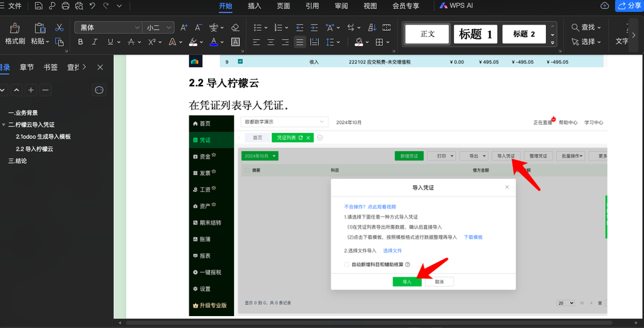644x328 pixels.
Task: Open the font name dropdown 黑体
Action: pyautogui.click(x=137, y=28)
